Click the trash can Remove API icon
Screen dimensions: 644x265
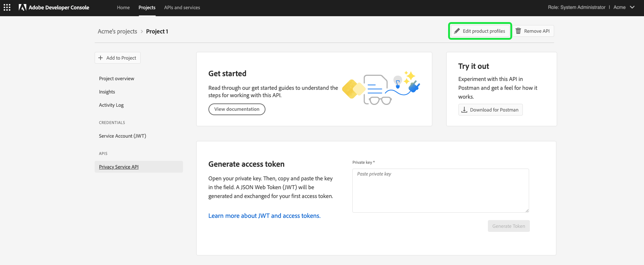pos(518,31)
